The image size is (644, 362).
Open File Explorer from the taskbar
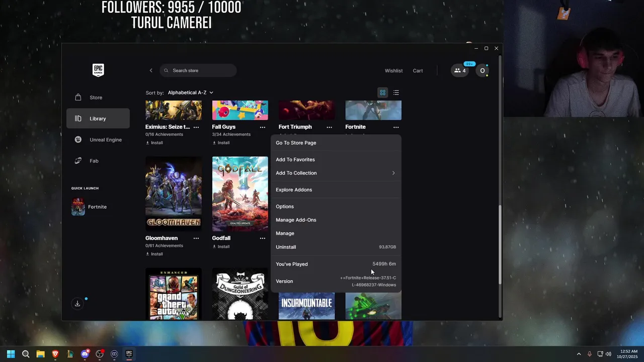click(40, 354)
